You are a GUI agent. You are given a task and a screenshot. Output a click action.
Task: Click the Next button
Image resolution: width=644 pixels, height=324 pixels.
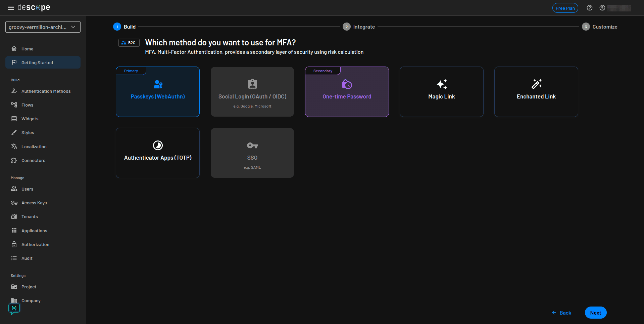(x=595, y=313)
